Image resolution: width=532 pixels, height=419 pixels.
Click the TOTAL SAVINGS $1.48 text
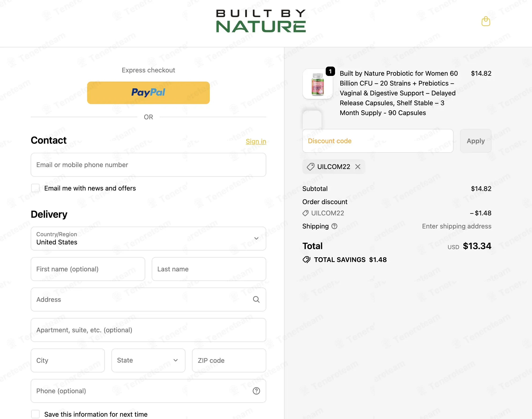tap(350, 260)
